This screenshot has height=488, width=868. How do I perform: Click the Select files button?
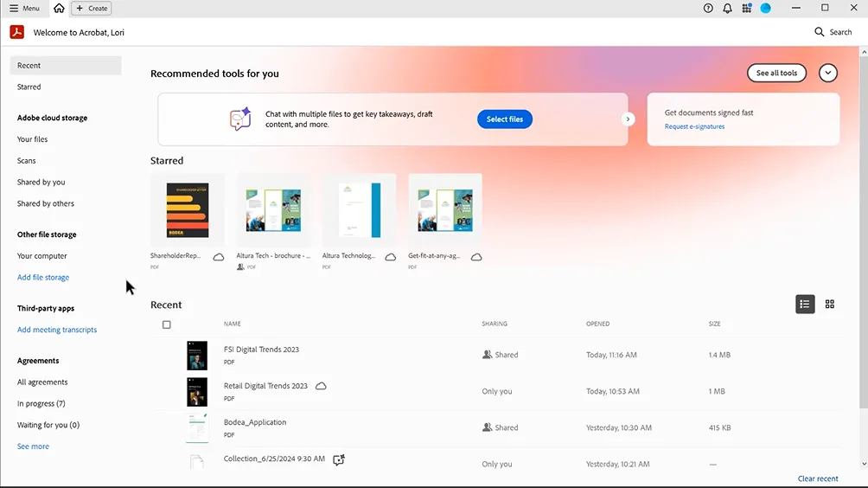point(504,119)
